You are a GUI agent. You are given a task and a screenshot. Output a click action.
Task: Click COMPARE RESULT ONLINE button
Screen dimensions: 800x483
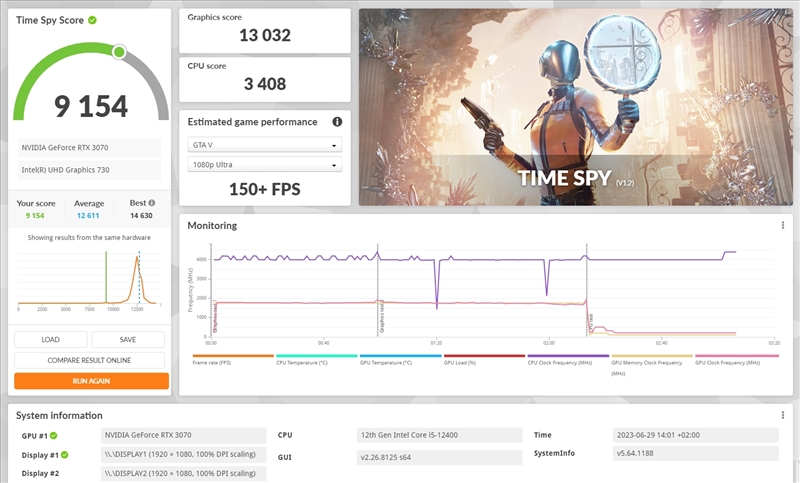[89, 360]
